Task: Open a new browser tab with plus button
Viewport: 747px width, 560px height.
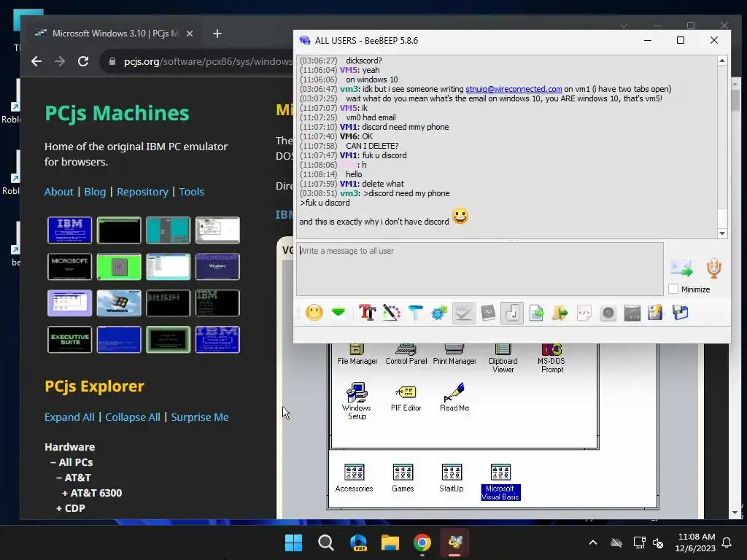Action: coord(217,34)
